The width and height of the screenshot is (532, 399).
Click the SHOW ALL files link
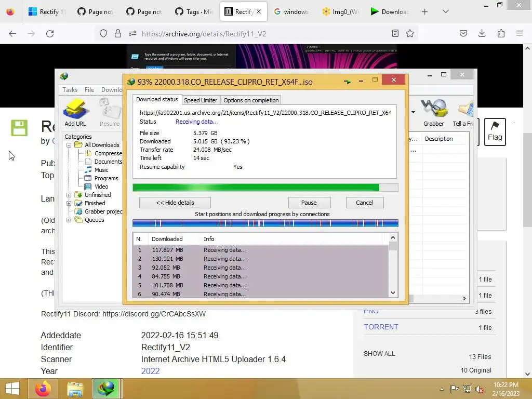click(379, 353)
